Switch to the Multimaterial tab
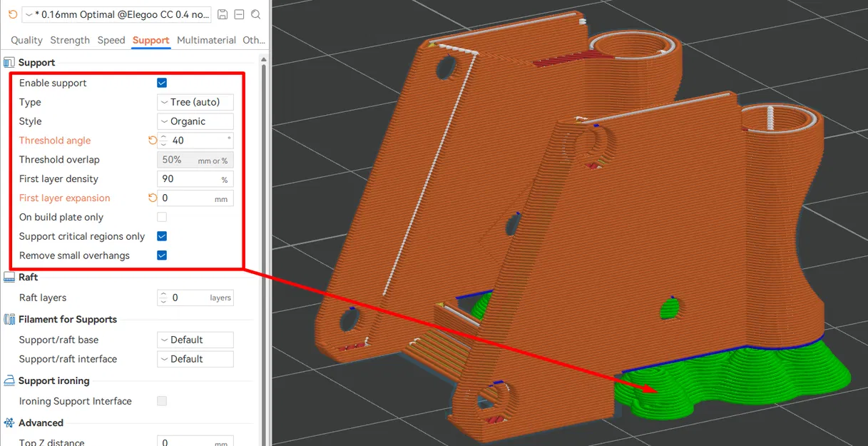Viewport: 868px width, 446px height. tap(207, 40)
